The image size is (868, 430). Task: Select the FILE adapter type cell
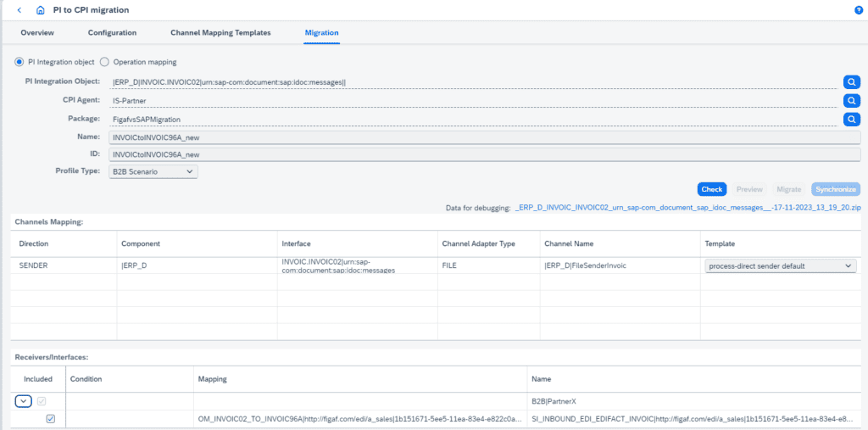[489, 266]
